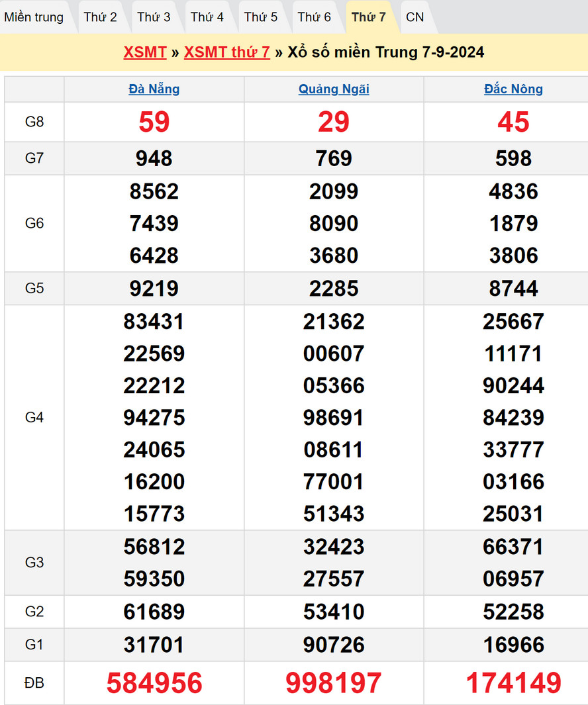Open the Miền trung tab
Screen dimensions: 588x705
[x=34, y=17]
